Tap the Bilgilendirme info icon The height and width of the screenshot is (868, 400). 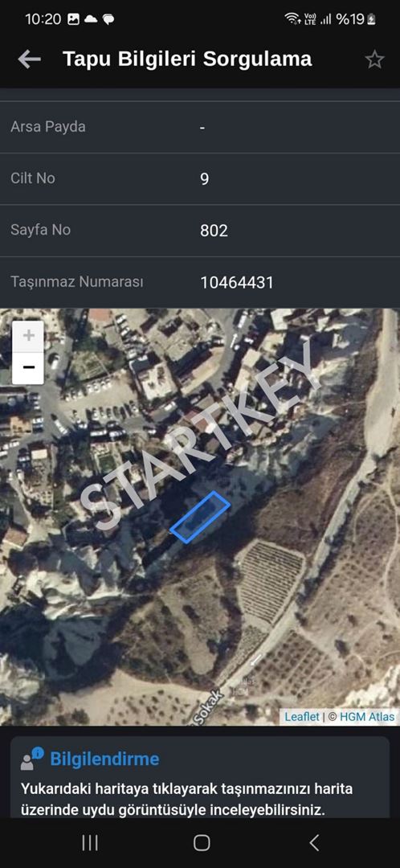tap(31, 759)
